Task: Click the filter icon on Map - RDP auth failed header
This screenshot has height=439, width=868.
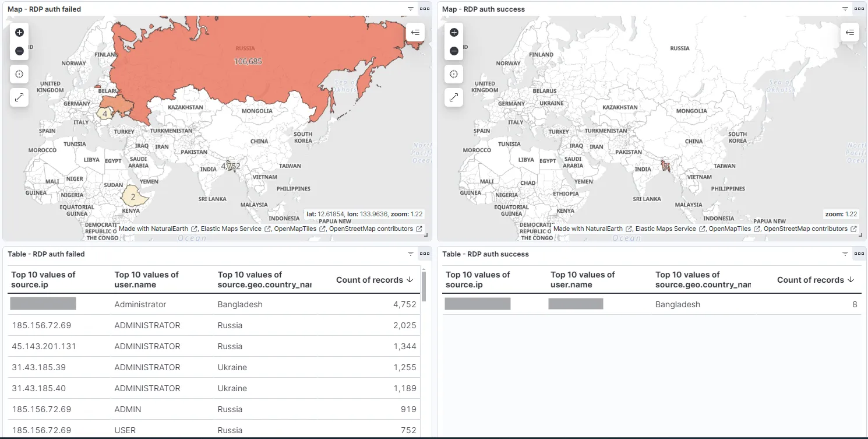Action: point(411,9)
